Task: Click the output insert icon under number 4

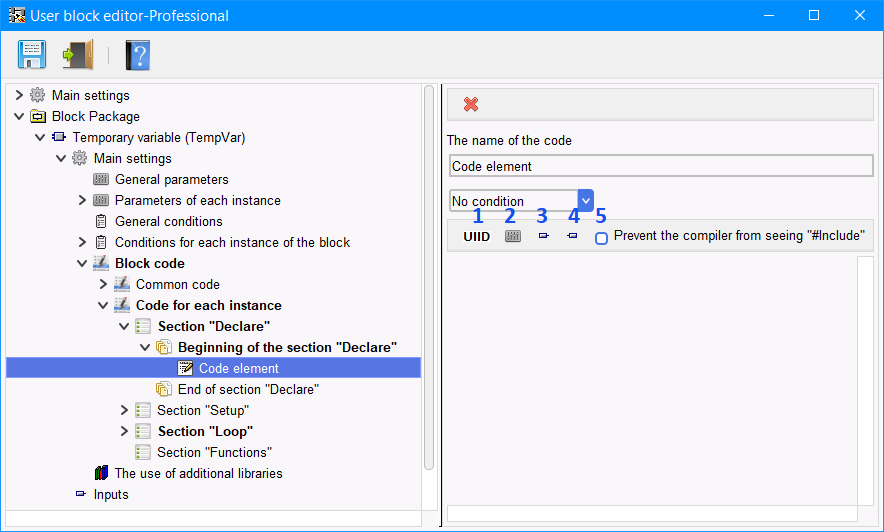Action: [572, 236]
